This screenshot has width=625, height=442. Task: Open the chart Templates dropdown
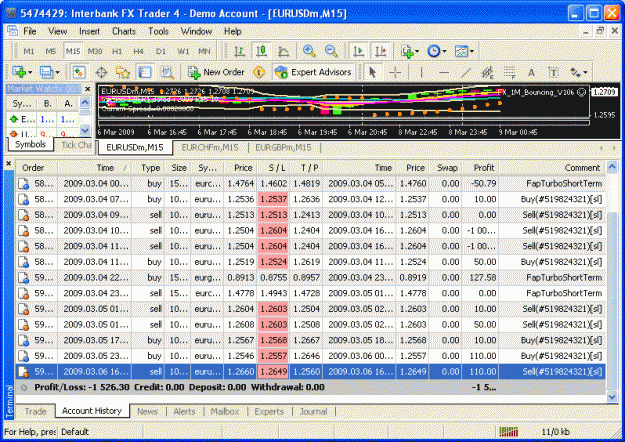(464, 51)
